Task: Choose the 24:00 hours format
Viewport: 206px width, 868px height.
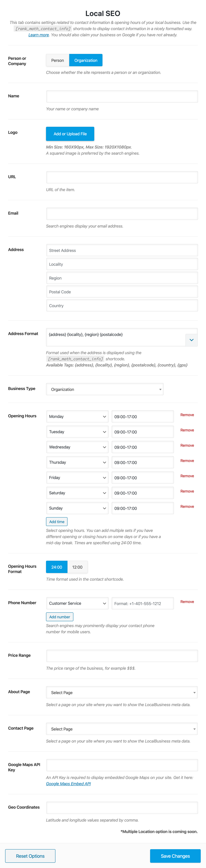Action: 57,567
